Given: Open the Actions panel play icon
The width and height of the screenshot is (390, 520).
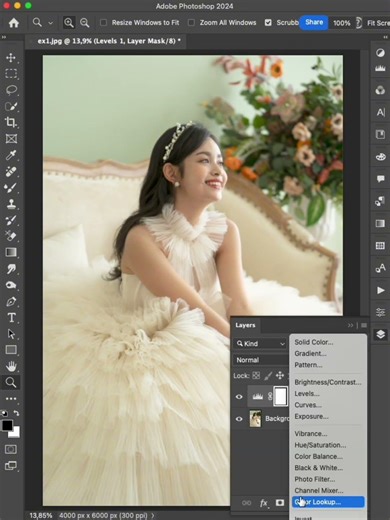Looking at the screenshot, I should pos(380,290).
